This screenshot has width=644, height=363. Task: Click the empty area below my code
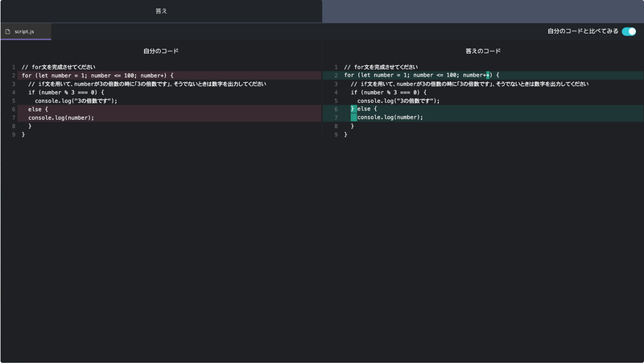[161, 241]
